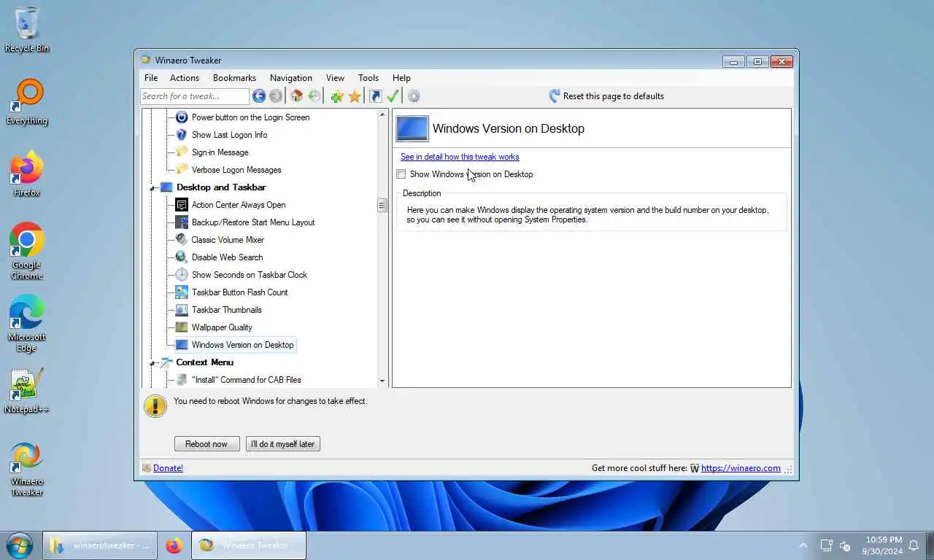The image size is (934, 560).
Task: Open the File menu
Action: click(x=151, y=78)
